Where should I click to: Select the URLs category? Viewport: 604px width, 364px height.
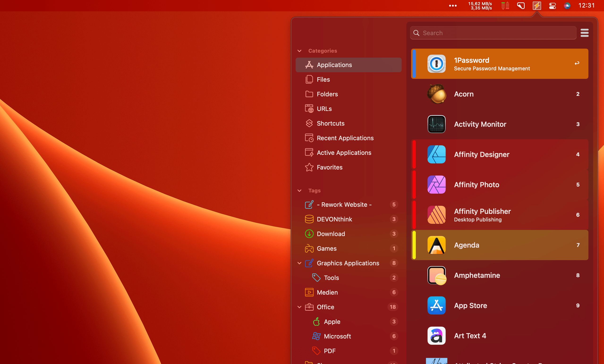coord(348,109)
